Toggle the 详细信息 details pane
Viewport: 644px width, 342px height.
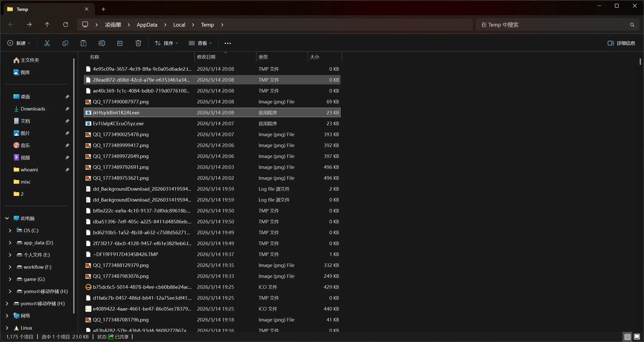click(x=621, y=43)
